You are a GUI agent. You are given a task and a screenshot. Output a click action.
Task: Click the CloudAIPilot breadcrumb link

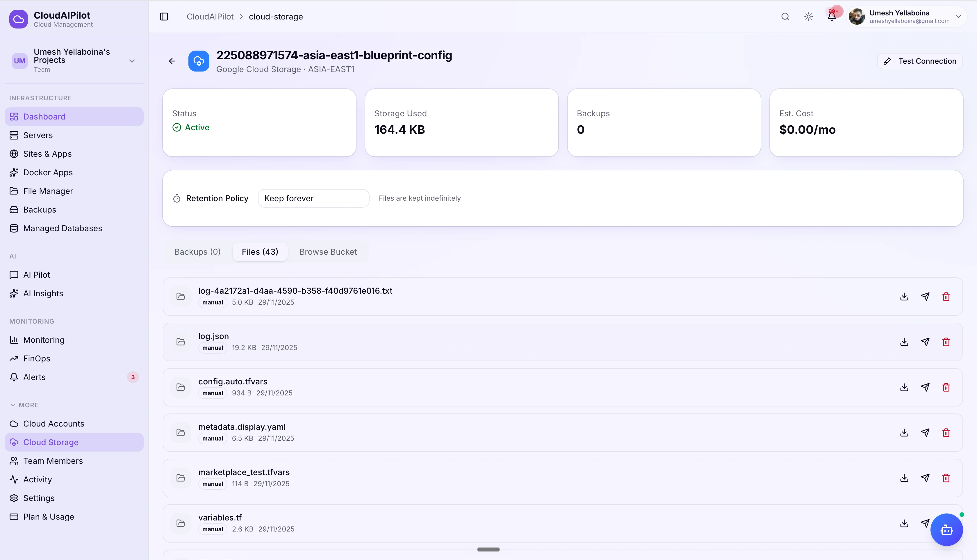pyautogui.click(x=210, y=17)
